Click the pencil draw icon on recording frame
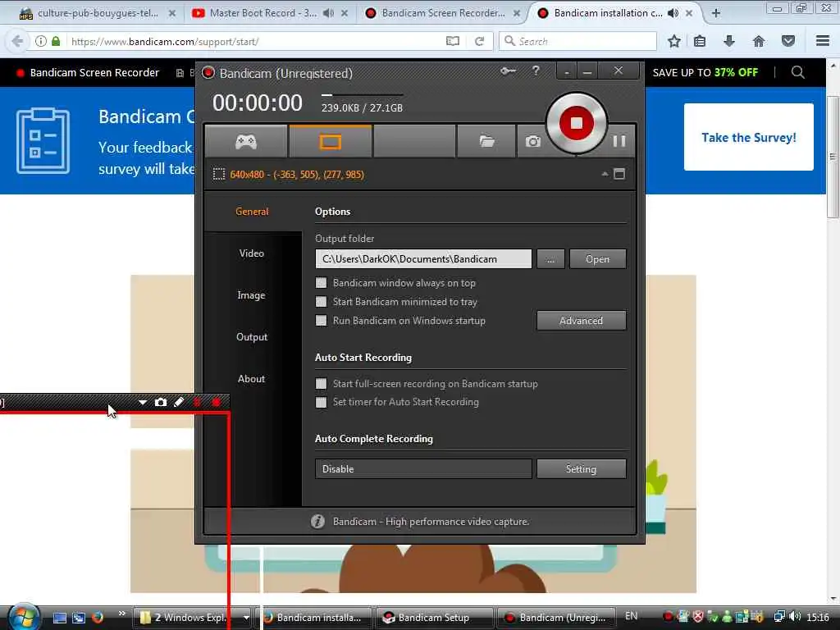Screen dimensions: 840x630 click(x=179, y=402)
